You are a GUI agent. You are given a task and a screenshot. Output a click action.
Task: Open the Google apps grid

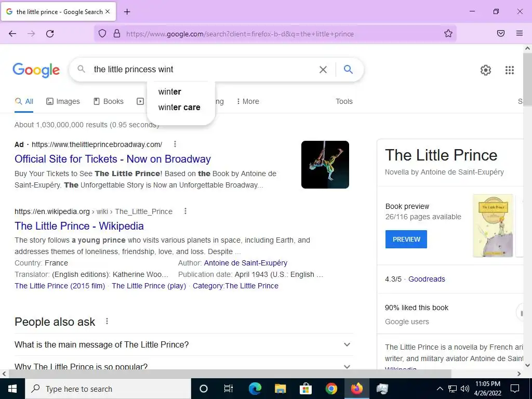pos(509,70)
